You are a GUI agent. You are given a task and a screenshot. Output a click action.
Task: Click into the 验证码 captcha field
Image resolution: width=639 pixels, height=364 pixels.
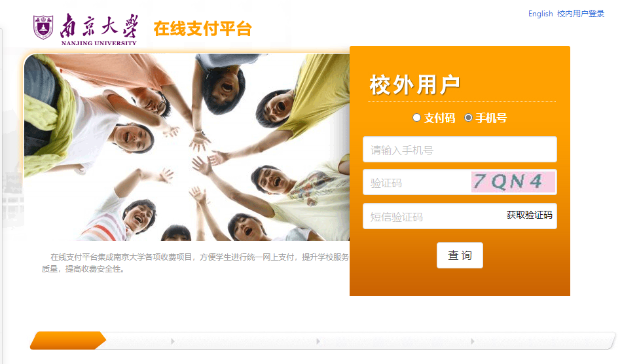point(416,183)
